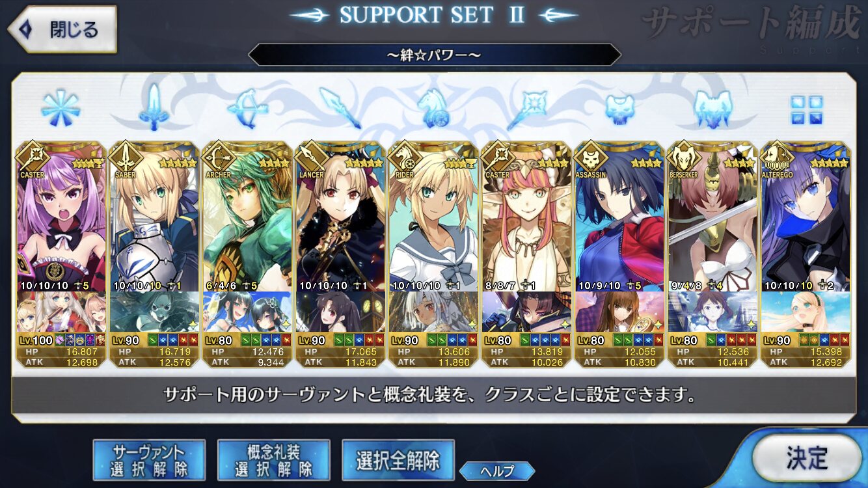Image resolution: width=868 pixels, height=488 pixels.
Task: Open the craft essence under the Lancer card
Action: click(340, 312)
